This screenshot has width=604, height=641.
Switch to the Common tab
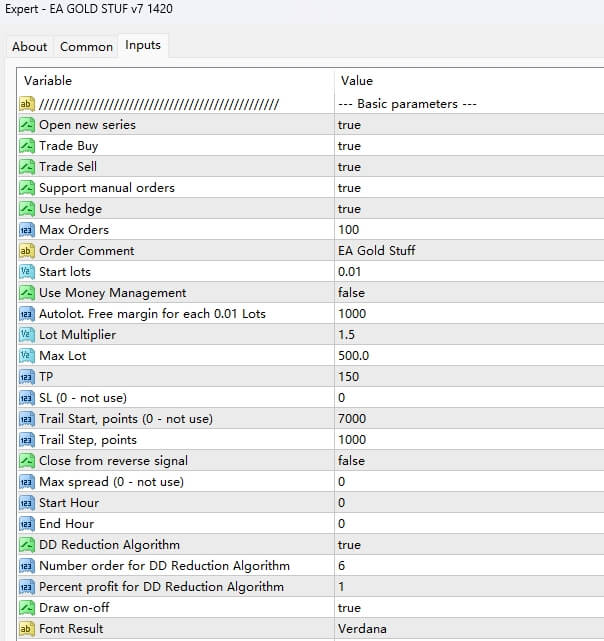(86, 46)
